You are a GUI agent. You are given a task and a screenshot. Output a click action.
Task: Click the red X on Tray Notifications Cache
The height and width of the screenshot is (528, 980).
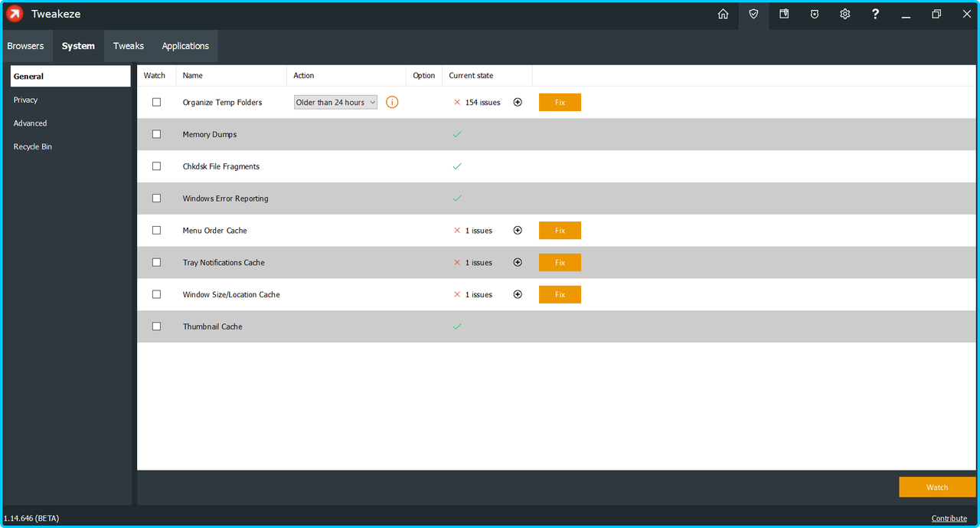point(457,262)
